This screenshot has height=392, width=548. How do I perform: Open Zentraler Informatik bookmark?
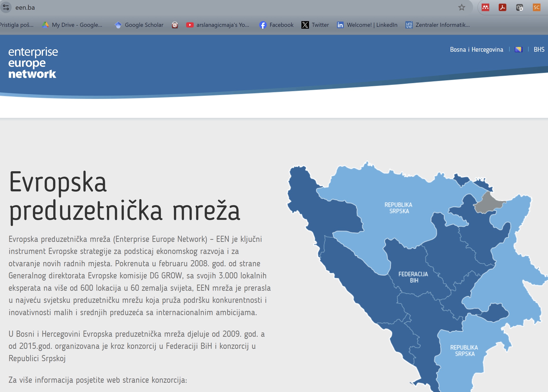(x=437, y=25)
